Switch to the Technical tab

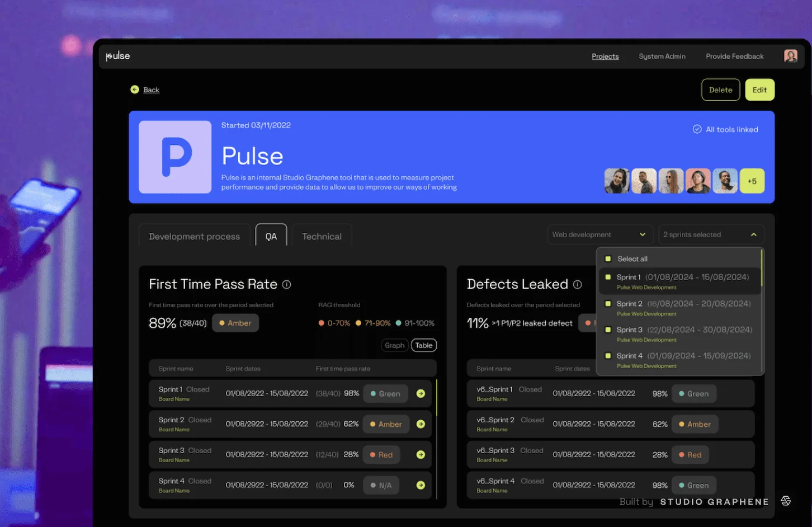(322, 236)
